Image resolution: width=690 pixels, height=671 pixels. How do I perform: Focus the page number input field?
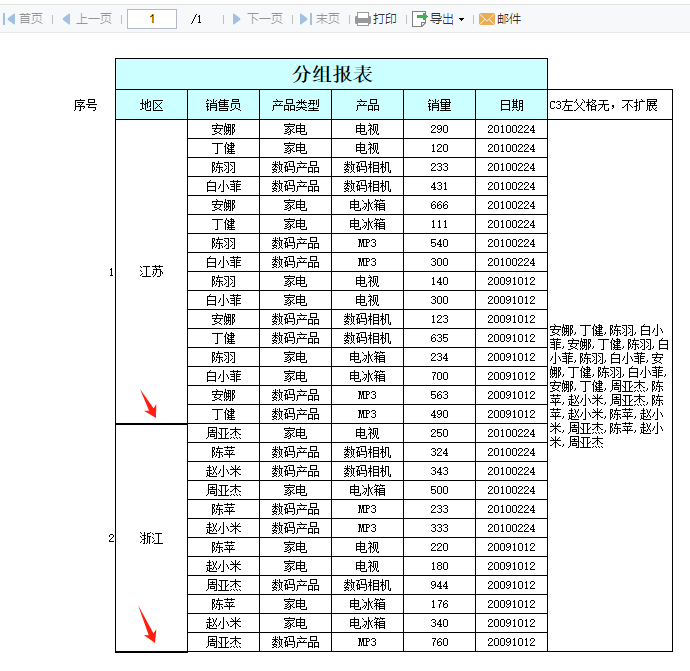(x=152, y=19)
